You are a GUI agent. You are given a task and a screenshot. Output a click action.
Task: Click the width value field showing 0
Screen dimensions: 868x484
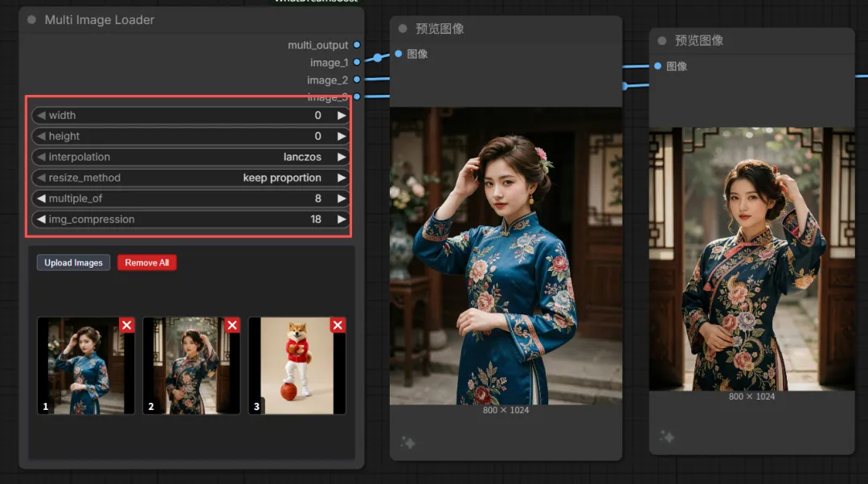tap(317, 115)
